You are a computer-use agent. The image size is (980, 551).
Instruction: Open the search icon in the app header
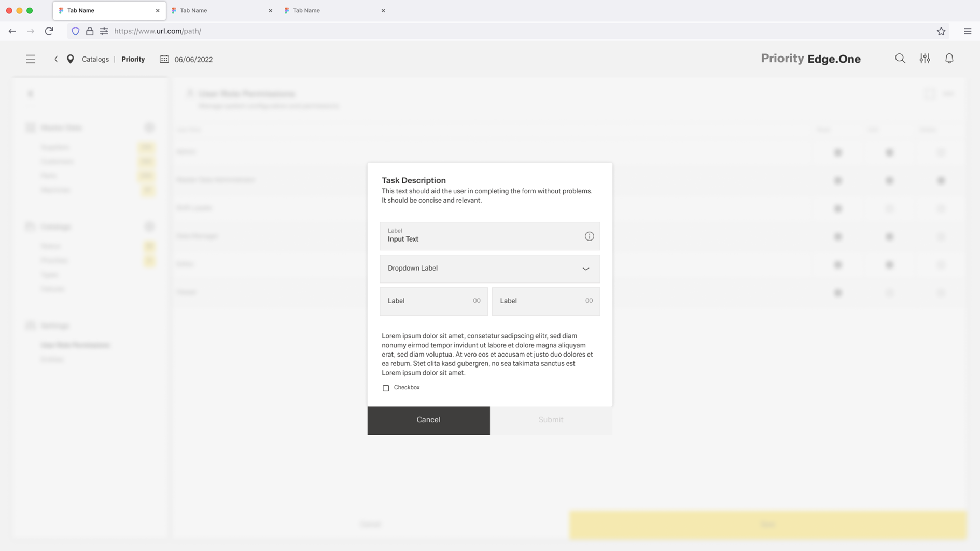coord(900,59)
